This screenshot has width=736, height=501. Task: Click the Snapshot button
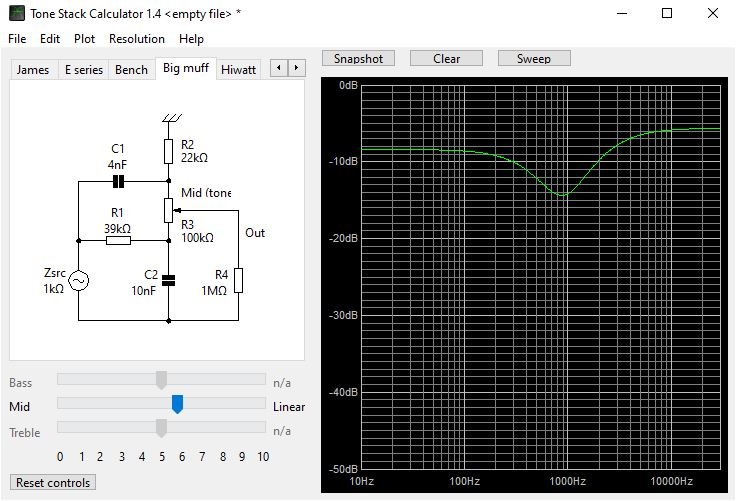[x=358, y=59]
